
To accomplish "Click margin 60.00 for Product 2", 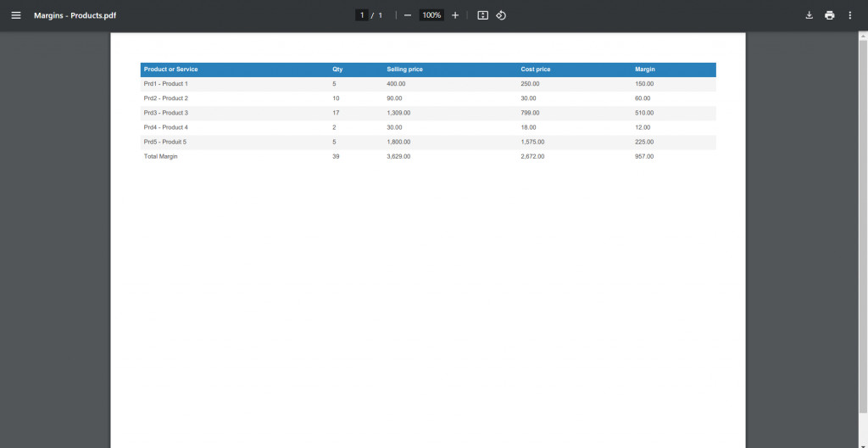I will click(643, 98).
